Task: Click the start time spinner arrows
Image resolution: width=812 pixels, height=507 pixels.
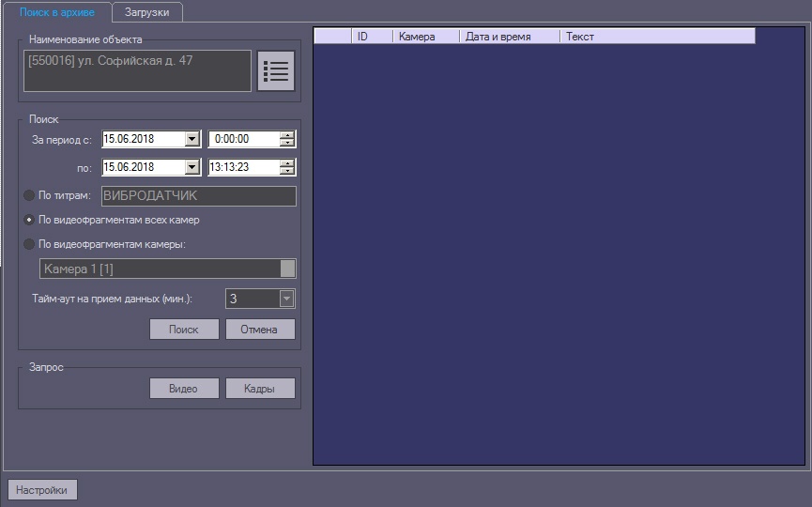Action: click(287, 139)
